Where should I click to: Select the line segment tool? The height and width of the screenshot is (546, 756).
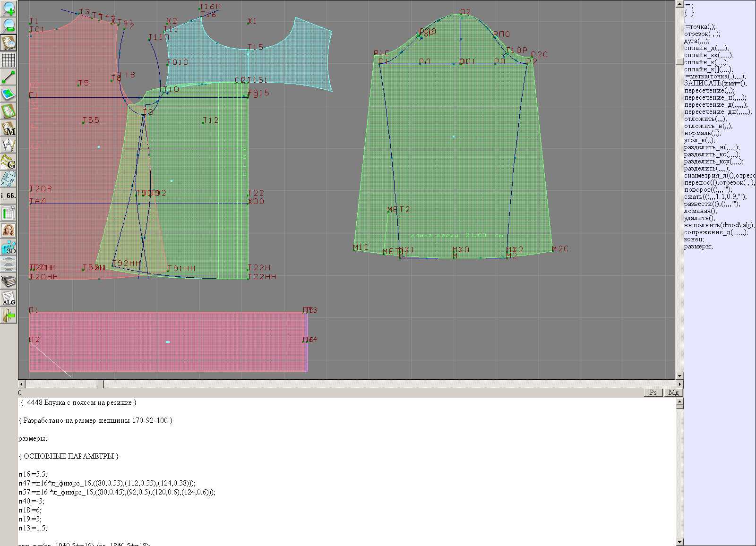pos(9,77)
